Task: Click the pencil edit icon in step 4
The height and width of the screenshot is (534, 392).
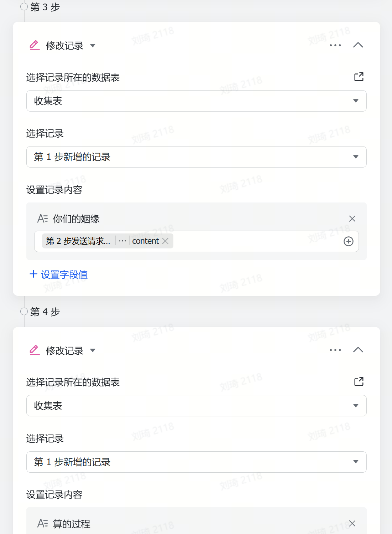Action: pyautogui.click(x=35, y=350)
